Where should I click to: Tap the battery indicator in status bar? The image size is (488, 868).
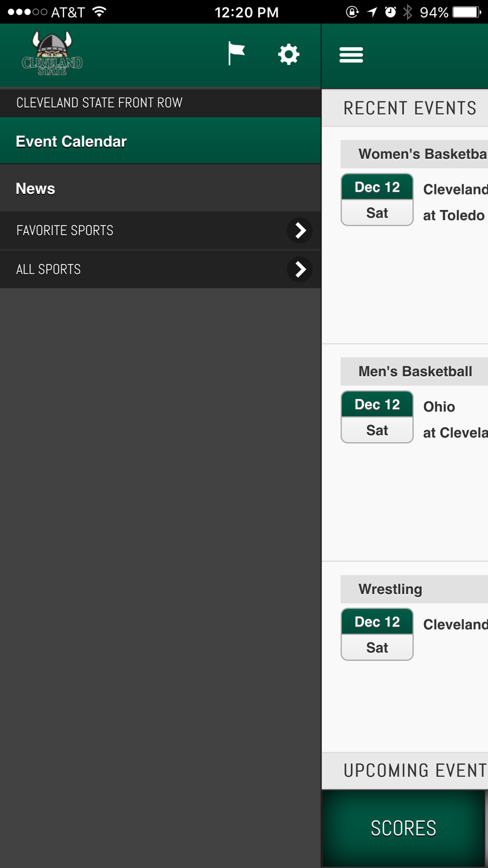(466, 12)
